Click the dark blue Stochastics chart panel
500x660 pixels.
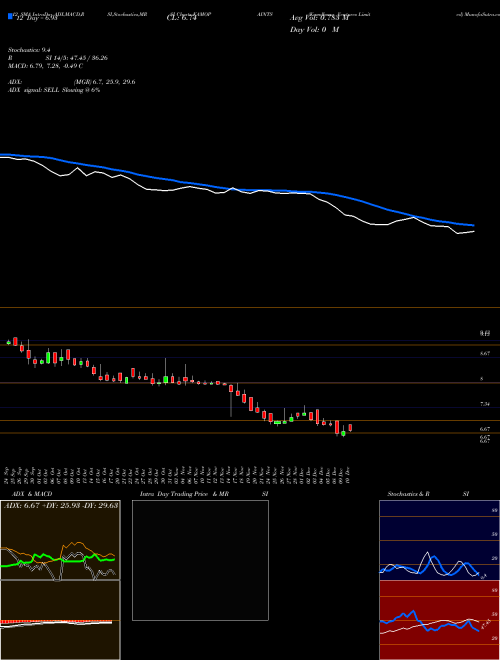(x=439, y=540)
